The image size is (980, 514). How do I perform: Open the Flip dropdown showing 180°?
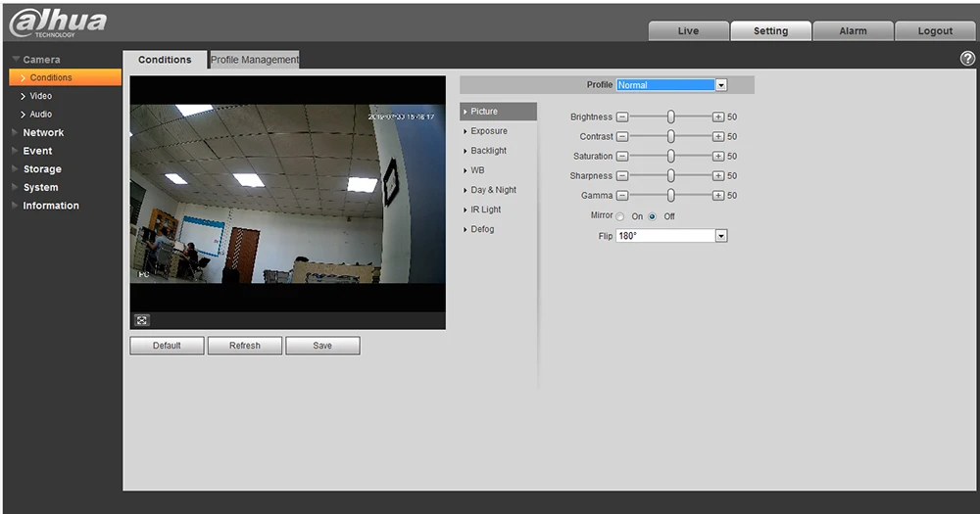tap(671, 236)
